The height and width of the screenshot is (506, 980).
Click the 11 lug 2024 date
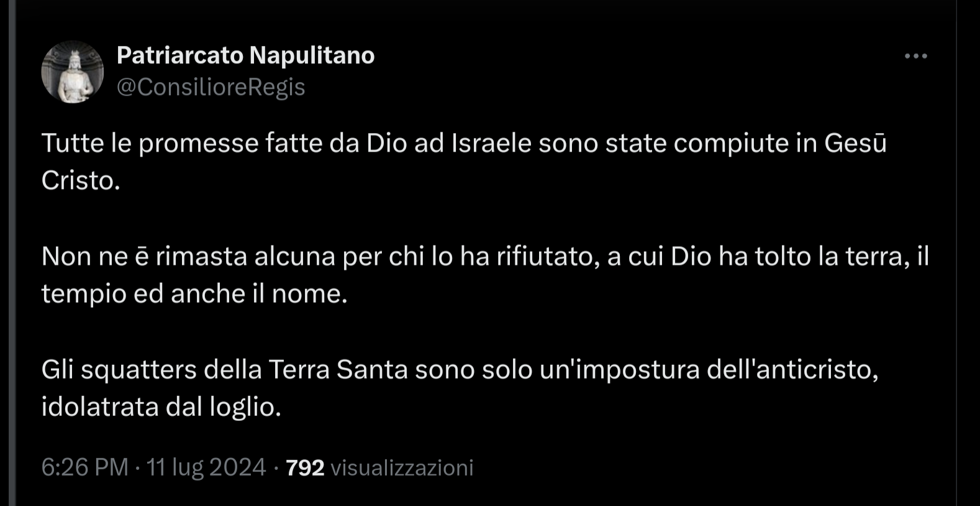[x=206, y=467]
